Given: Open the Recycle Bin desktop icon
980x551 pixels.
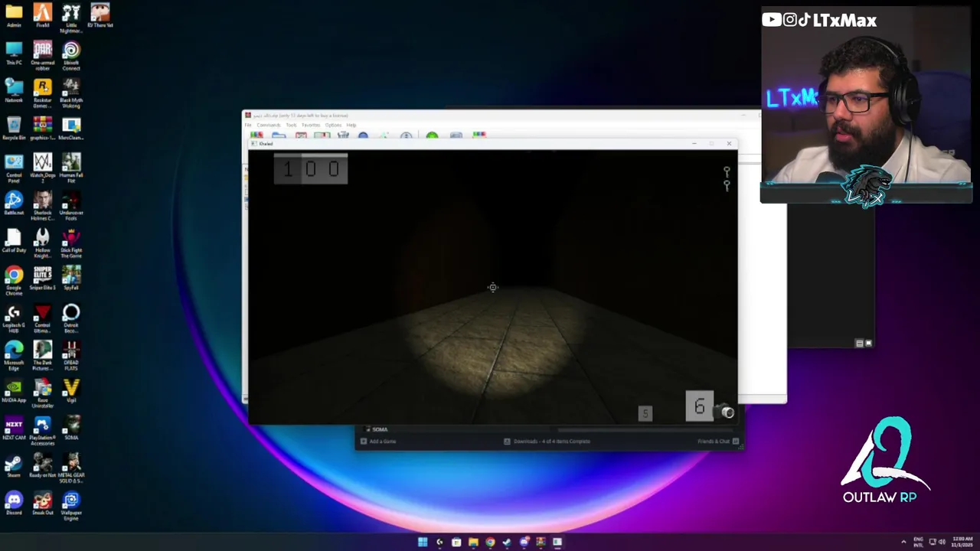Looking at the screenshot, I should point(14,129).
